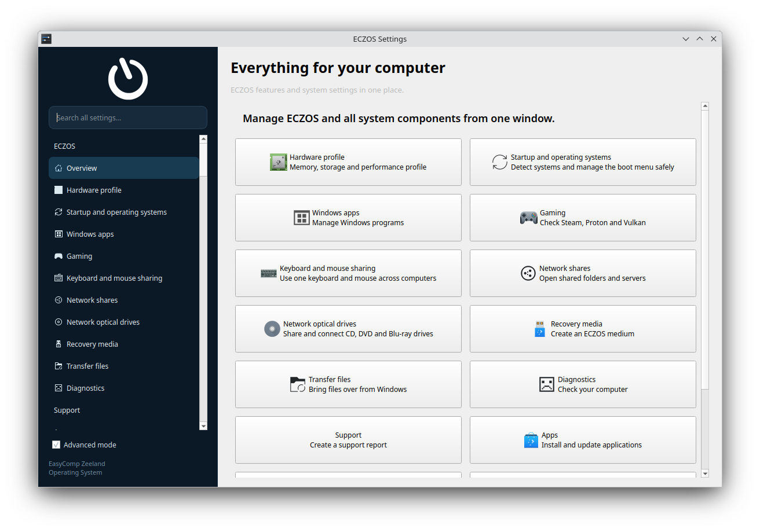
Task: Click the blue USB stick icon on the Recovery media card
Action: pos(540,329)
